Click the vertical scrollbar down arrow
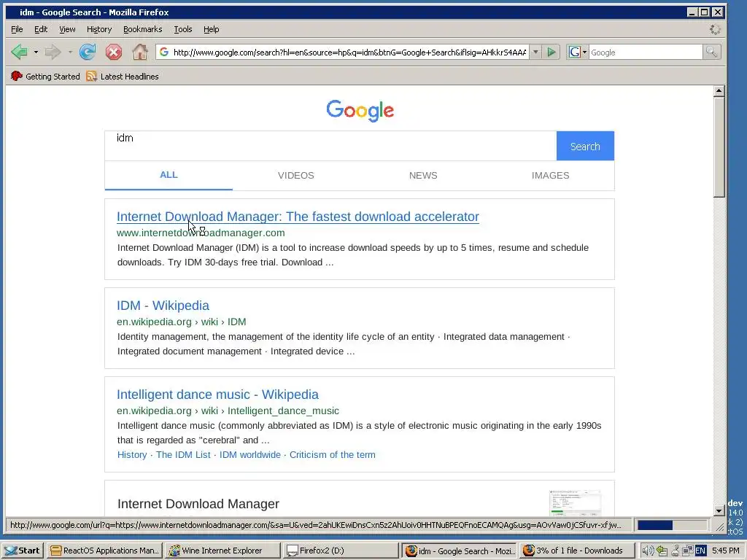Image resolution: width=747 pixels, height=560 pixels. point(719,510)
